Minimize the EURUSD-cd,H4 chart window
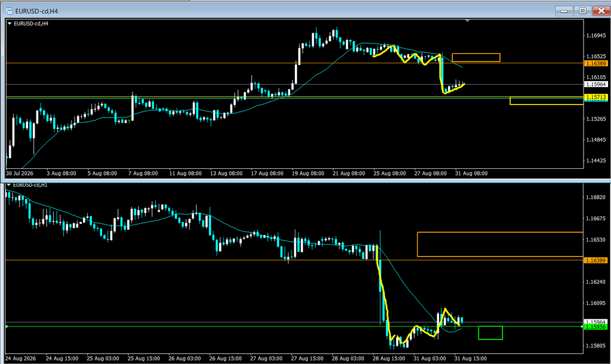The width and height of the screenshot is (611, 364). [x=564, y=11]
